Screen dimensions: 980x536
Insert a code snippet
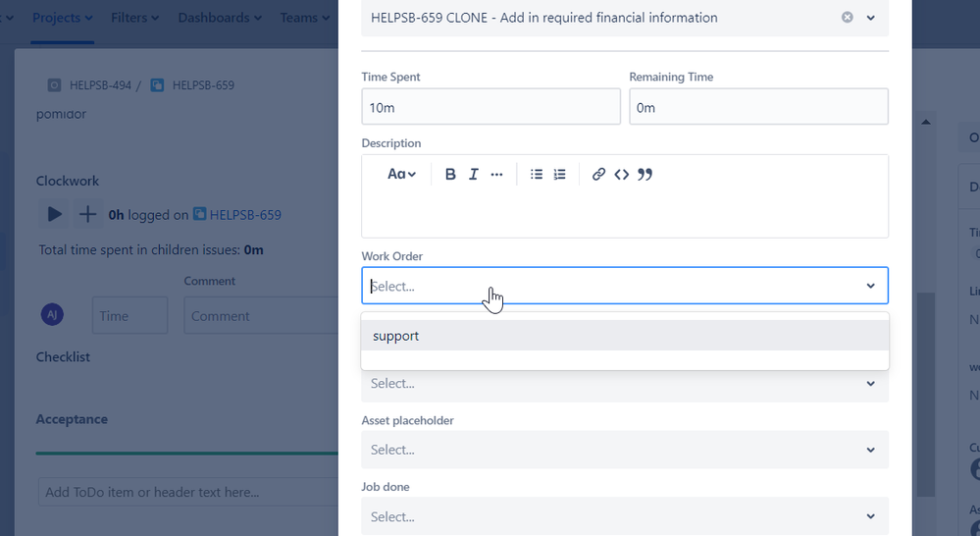621,175
